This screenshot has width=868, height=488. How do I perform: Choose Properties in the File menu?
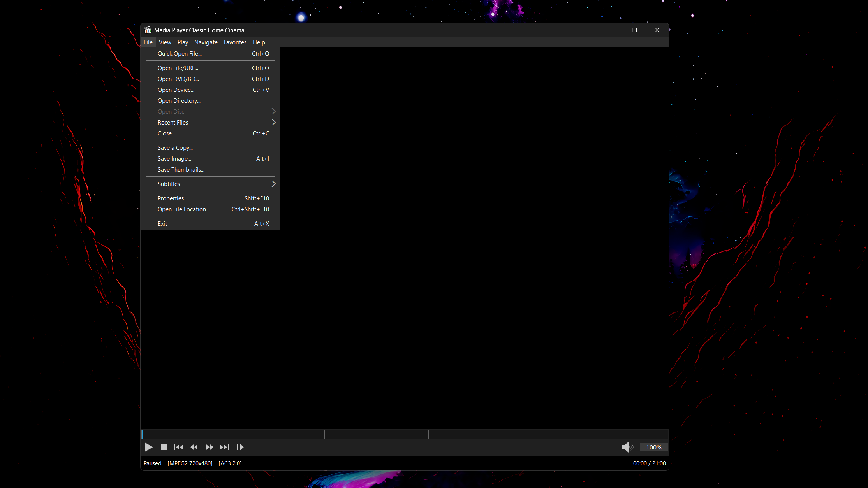[210, 198]
